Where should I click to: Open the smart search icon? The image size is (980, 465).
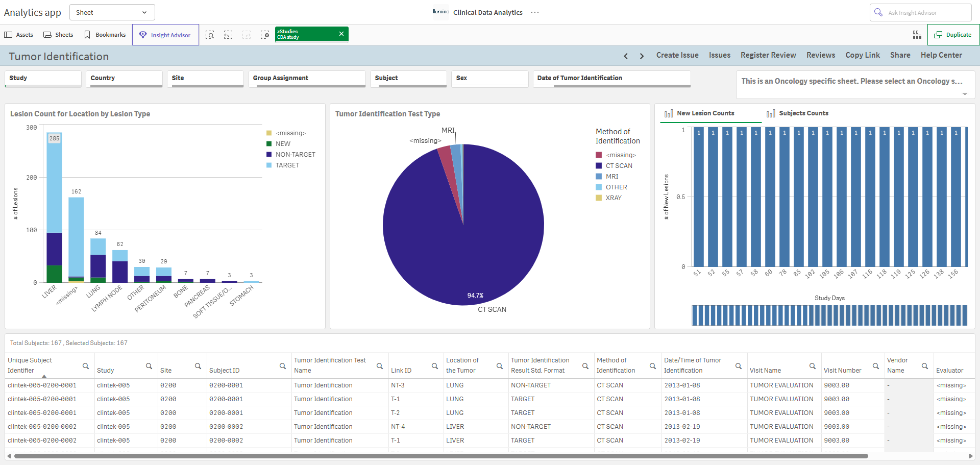coord(210,35)
